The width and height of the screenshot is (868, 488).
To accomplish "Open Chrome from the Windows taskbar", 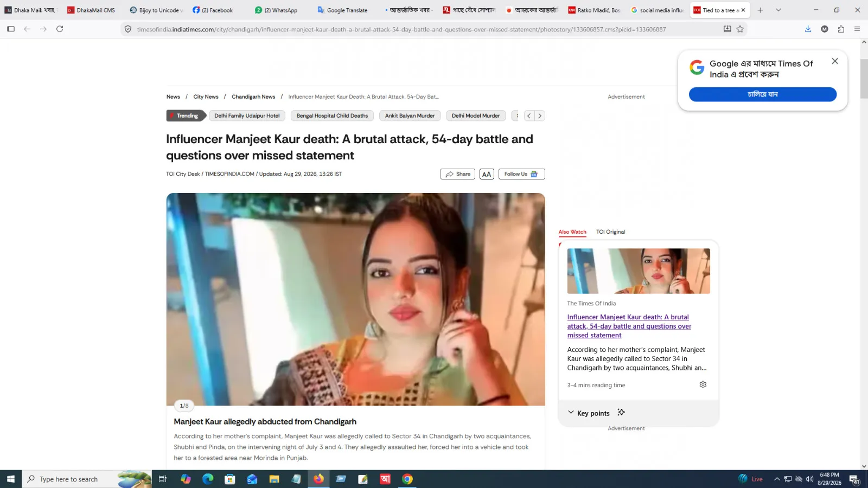I will pyautogui.click(x=407, y=479).
